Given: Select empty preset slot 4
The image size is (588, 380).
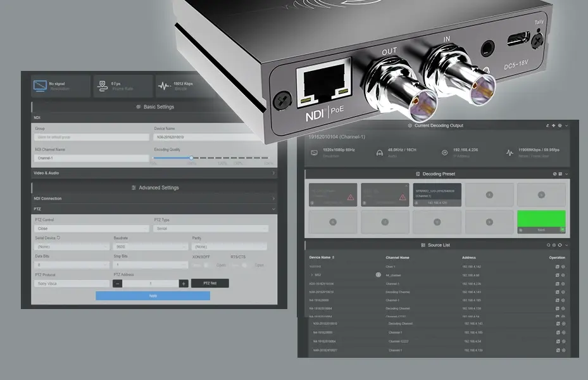Looking at the screenshot, I should 489,194.
